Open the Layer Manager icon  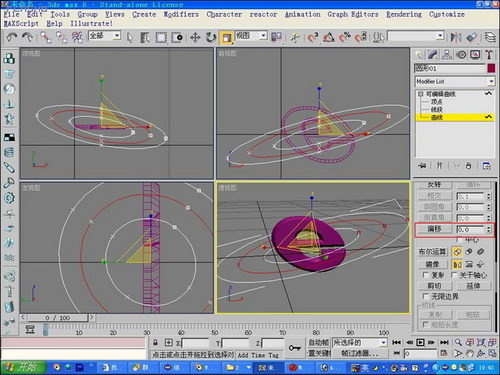(x=490, y=37)
